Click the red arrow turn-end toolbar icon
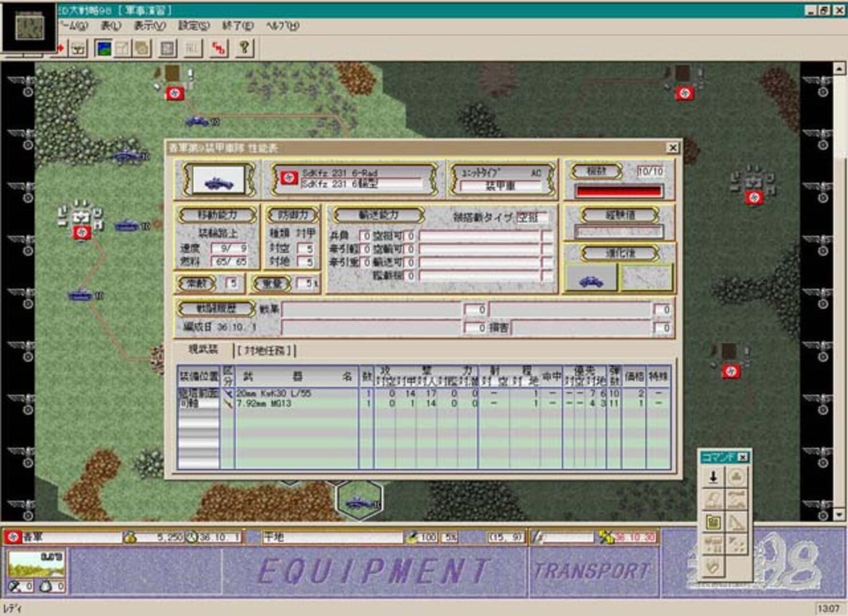Viewport: 848px width, 616px height. tap(60, 48)
